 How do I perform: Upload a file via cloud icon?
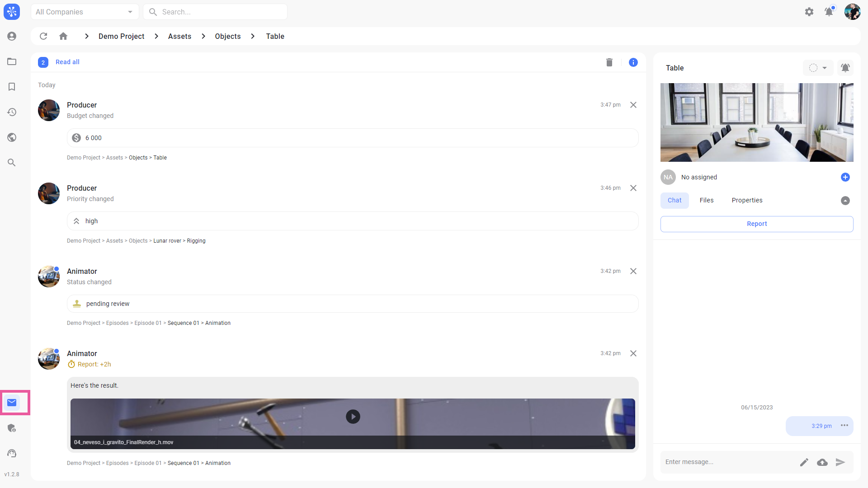coord(822,462)
